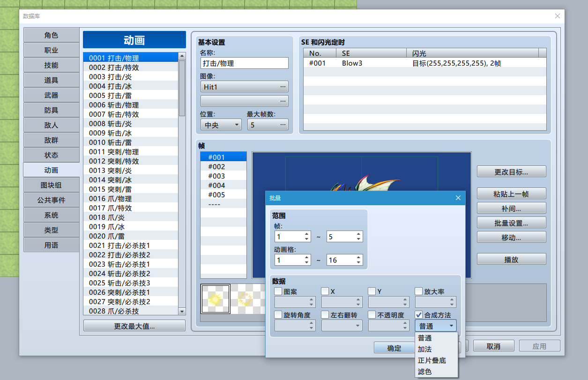
Task: Click the 更改最大值... button
Action: [x=134, y=326]
